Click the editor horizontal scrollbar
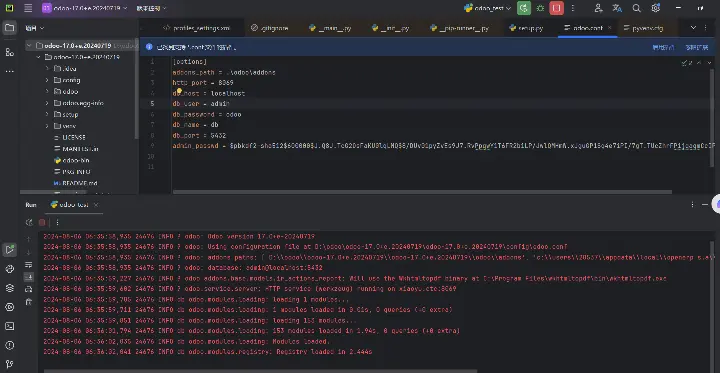The image size is (720, 373). tap(422, 192)
